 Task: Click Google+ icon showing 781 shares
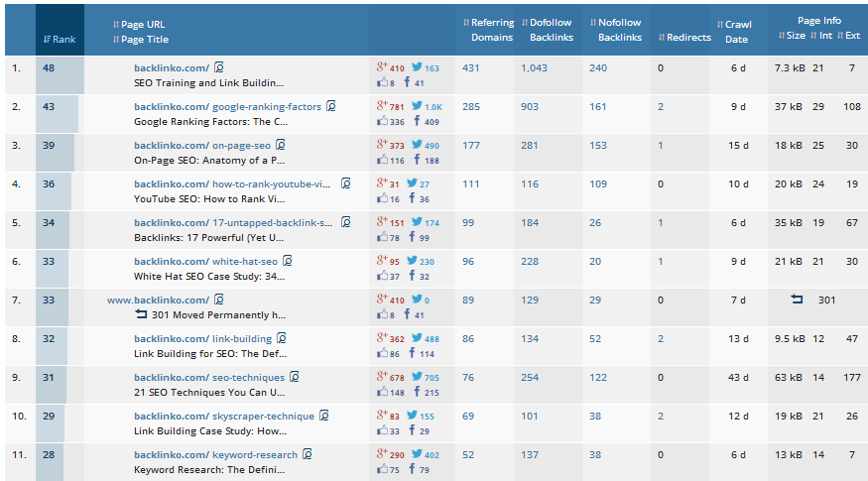382,105
